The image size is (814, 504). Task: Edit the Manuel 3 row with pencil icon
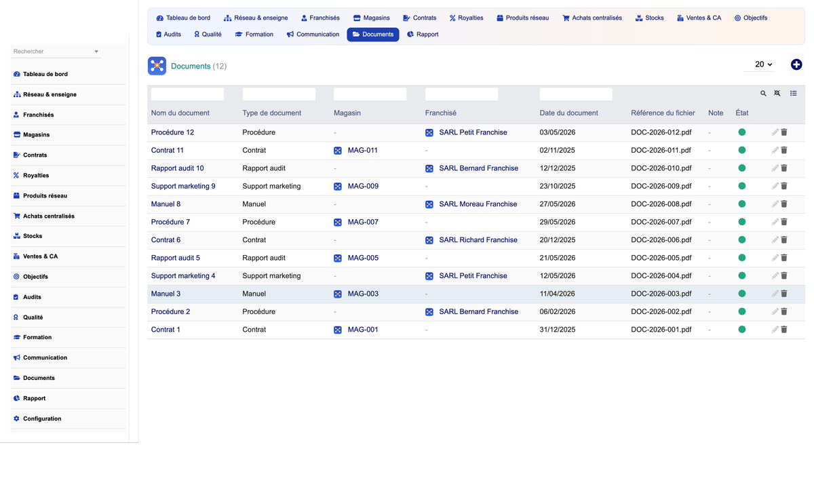(775, 294)
